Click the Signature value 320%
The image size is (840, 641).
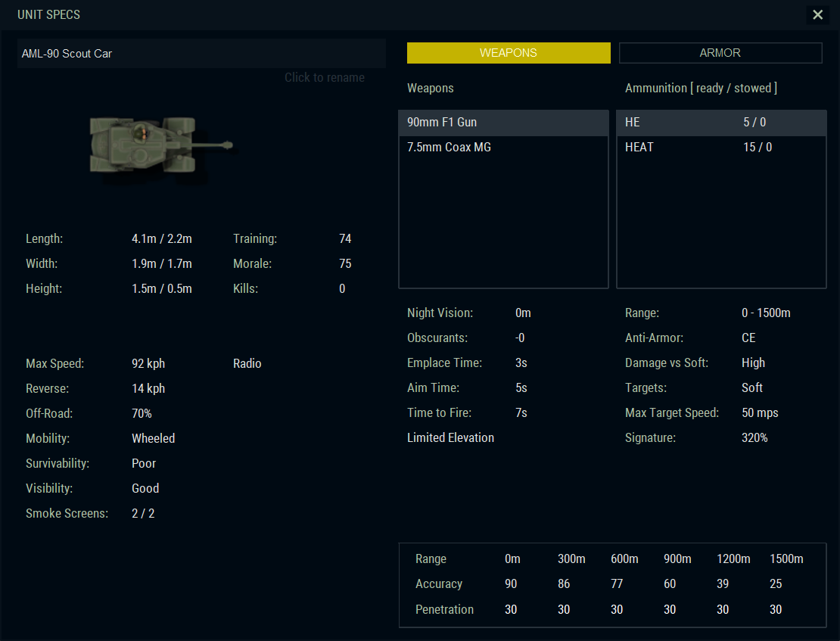coord(754,438)
